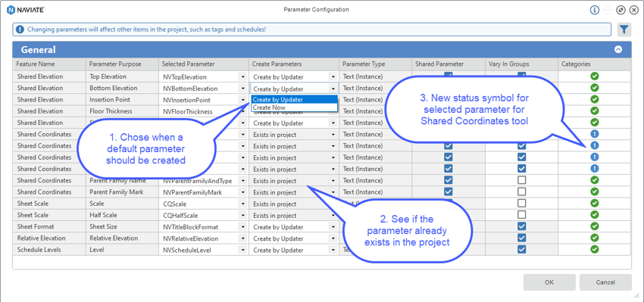Image resolution: width=644 pixels, height=302 pixels.
Task: Collapse the General section with chevron icon
Action: (x=618, y=50)
